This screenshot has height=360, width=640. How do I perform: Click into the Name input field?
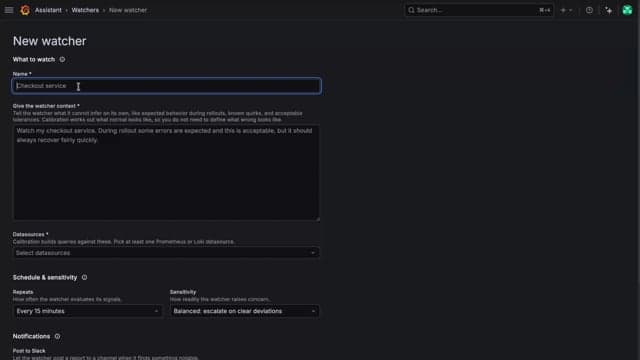pos(167,86)
